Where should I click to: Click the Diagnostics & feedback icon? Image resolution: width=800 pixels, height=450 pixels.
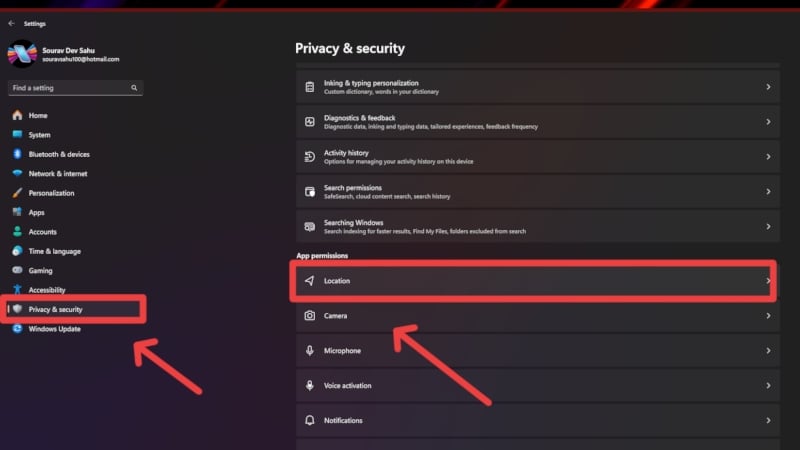coord(309,121)
